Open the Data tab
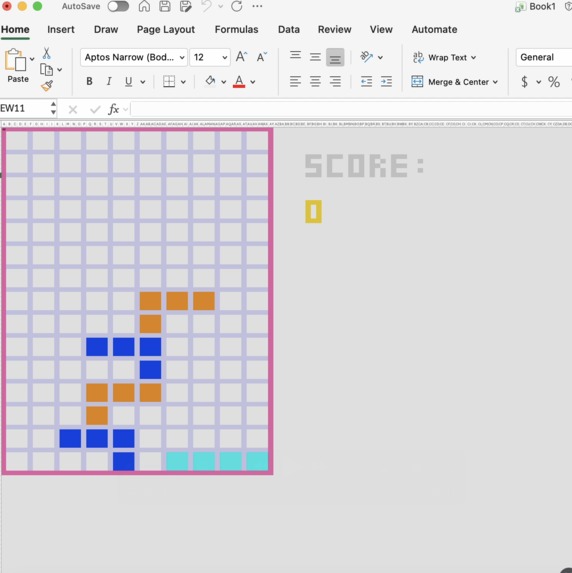Screen dimensions: 572x573 point(289,29)
